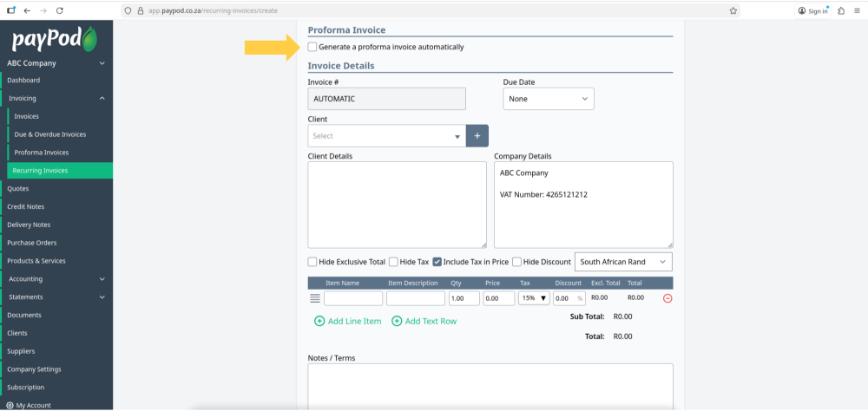Click the Notes / Terms text area
This screenshot has height=411, width=868.
click(x=490, y=386)
